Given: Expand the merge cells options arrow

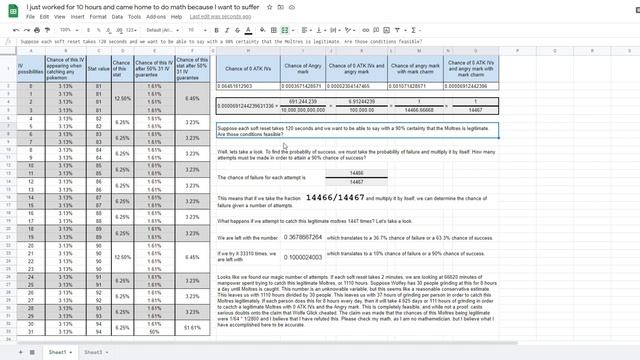Looking at the screenshot, I should tap(293, 30).
